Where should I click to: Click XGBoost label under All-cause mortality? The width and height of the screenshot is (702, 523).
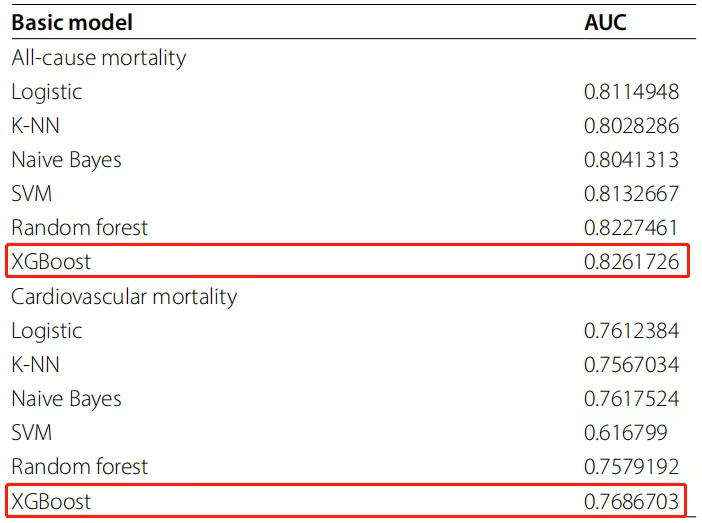tap(51, 262)
